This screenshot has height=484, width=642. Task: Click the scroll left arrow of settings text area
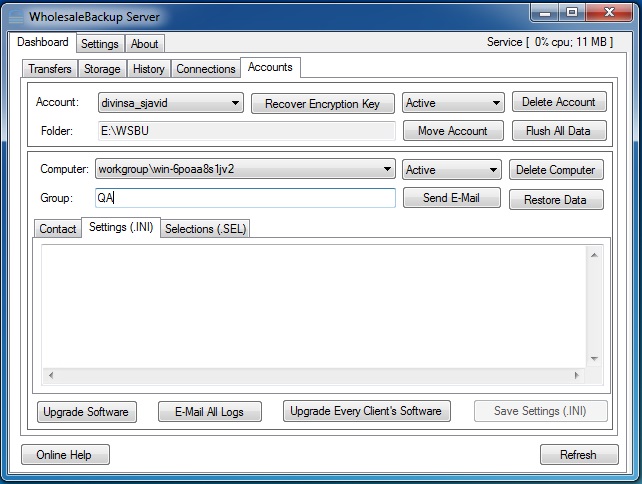[x=51, y=375]
